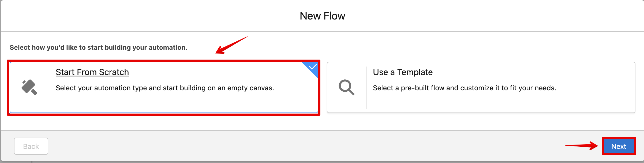
Task: Click the vertical divider beside the magnifier icon
Action: click(366, 88)
